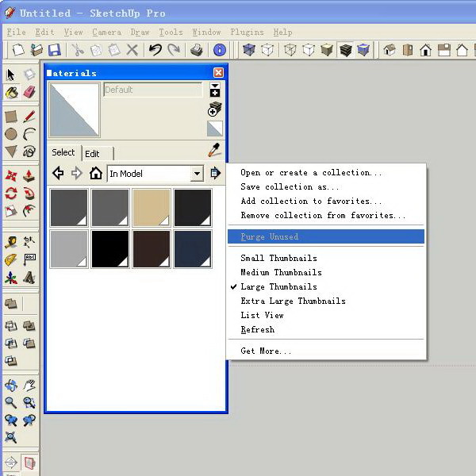This screenshot has height=476, width=476.
Task: Activate the eyedropper Sample Paint tool
Action: pyautogui.click(x=214, y=150)
